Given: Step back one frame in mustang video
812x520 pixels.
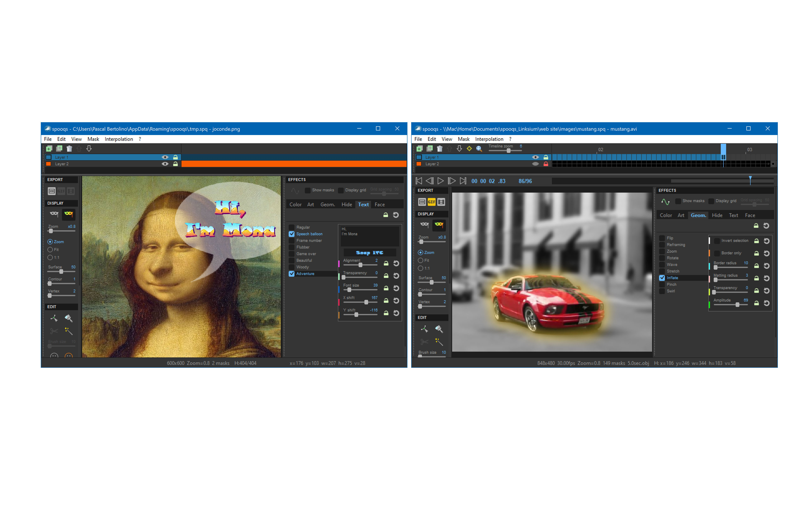Looking at the screenshot, I should pos(429,181).
